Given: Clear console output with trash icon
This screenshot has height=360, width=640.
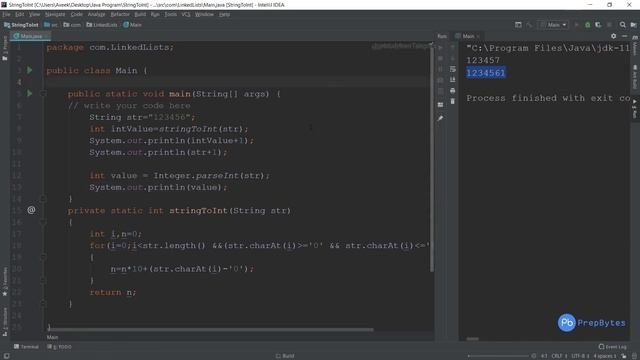Looking at the screenshot, I should pos(453,101).
